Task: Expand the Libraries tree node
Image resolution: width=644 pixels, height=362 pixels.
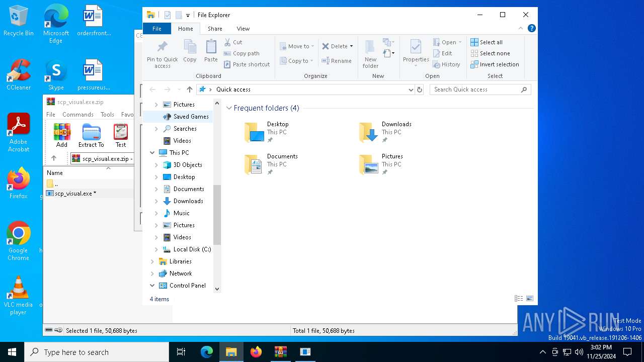Action: [x=152, y=261]
